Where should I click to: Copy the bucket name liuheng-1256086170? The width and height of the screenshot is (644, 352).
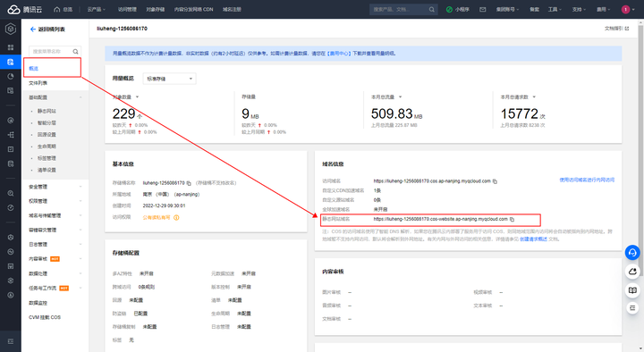point(189,183)
